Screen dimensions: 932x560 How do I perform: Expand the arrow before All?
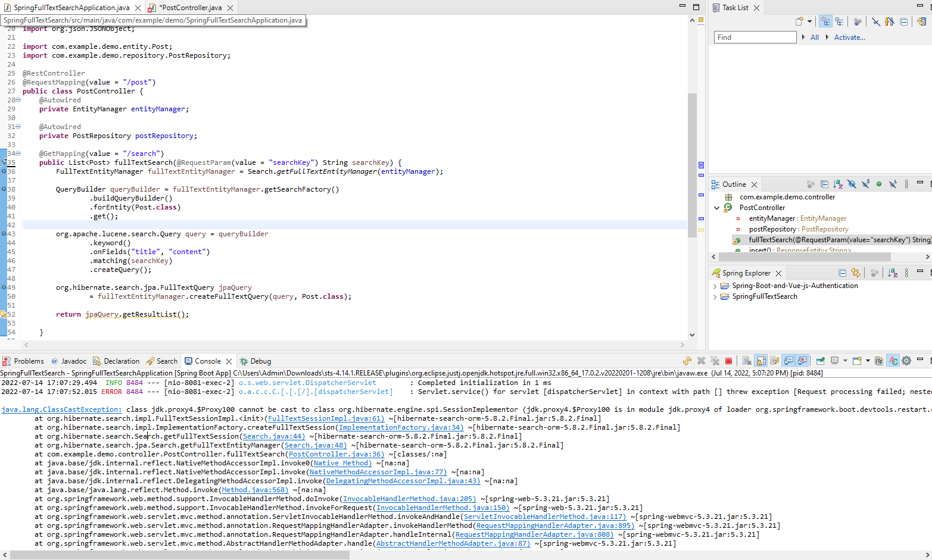tap(803, 37)
